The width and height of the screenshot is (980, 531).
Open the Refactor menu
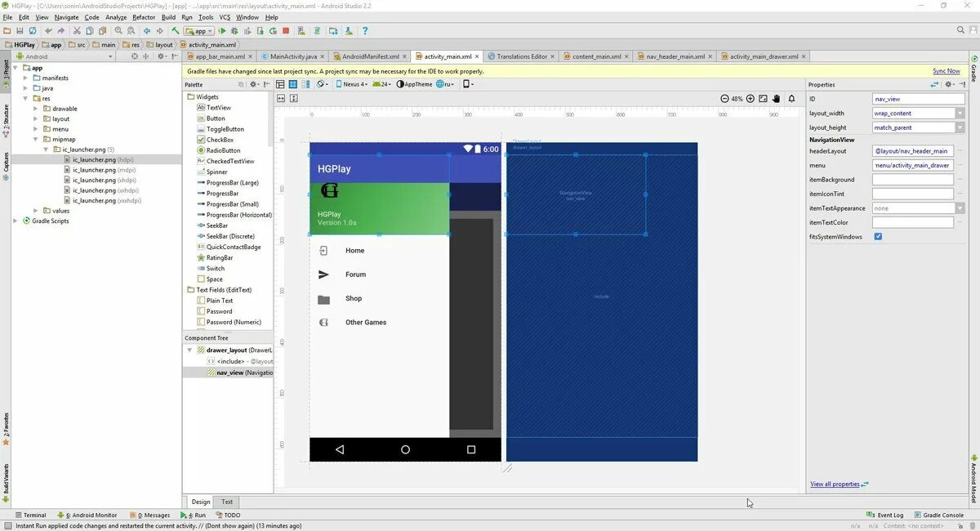144,17
